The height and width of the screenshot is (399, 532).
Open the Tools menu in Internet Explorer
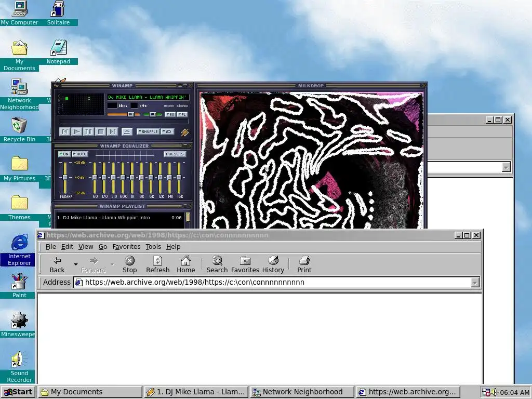coord(153,247)
